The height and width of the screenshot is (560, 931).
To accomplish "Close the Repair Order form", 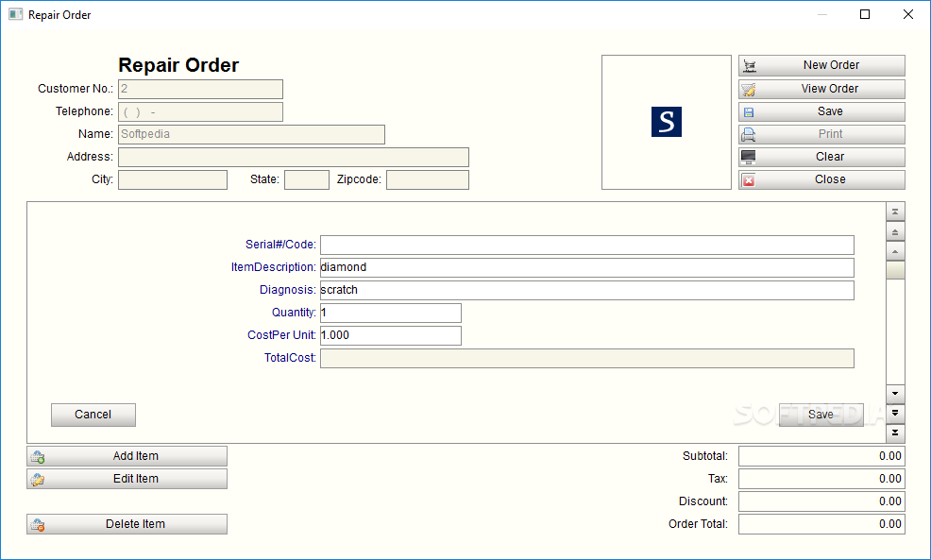I will 821,179.
